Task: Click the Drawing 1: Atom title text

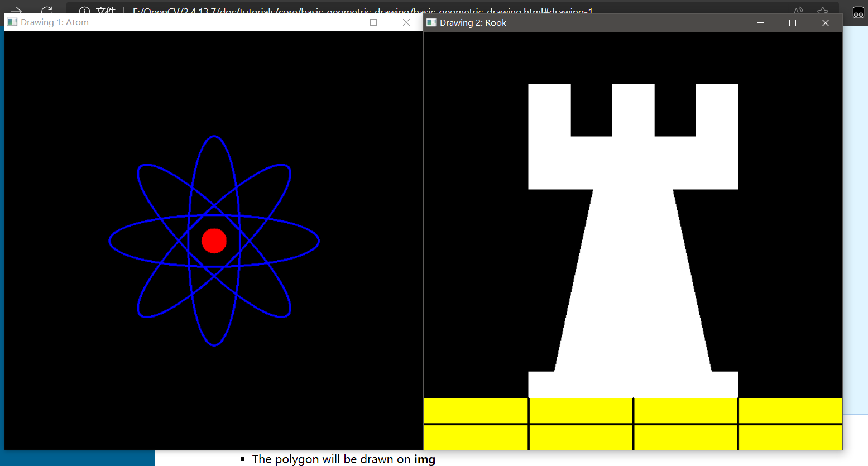Action: tap(55, 22)
